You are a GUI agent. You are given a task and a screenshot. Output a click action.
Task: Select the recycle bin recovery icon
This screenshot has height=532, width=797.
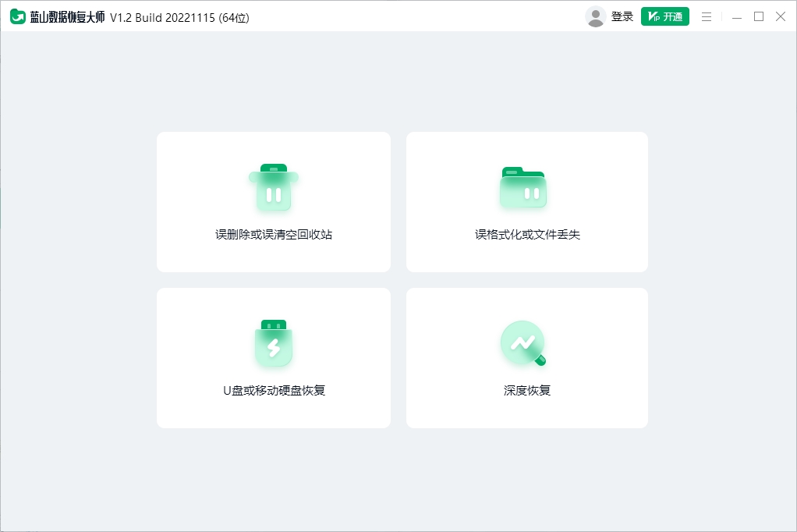273,187
